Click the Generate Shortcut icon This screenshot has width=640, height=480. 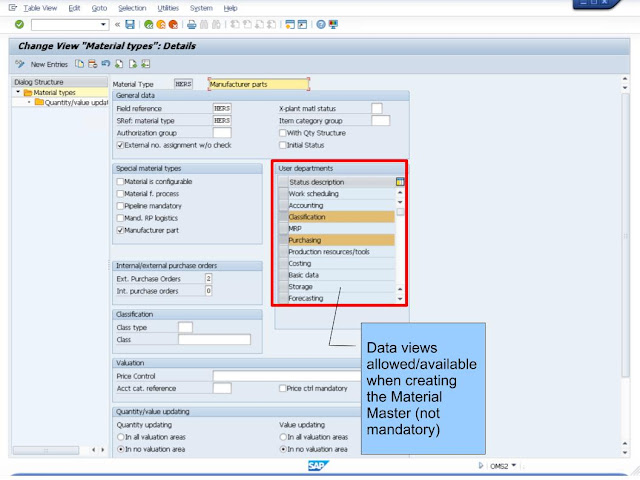(302, 25)
